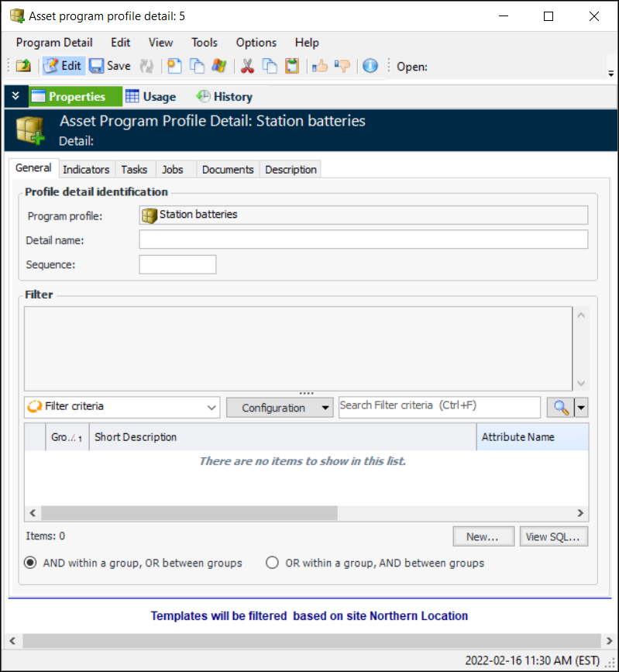The image size is (619, 672).
Task: Open the blue information icon
Action: pyautogui.click(x=370, y=66)
